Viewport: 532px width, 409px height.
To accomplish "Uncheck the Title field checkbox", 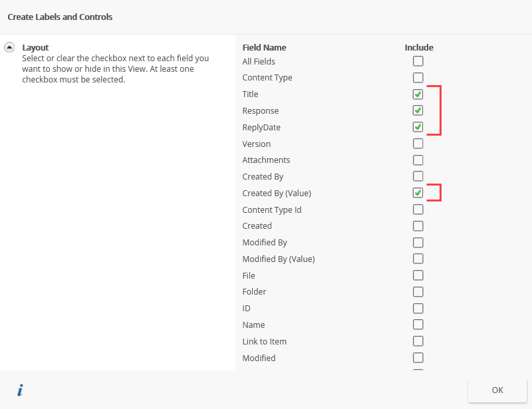I will [x=418, y=94].
